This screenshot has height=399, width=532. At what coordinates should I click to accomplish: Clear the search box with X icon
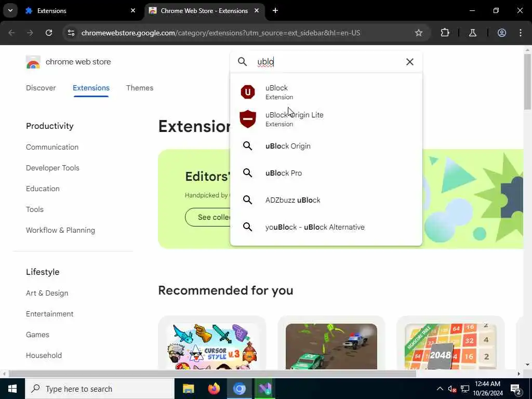409,62
